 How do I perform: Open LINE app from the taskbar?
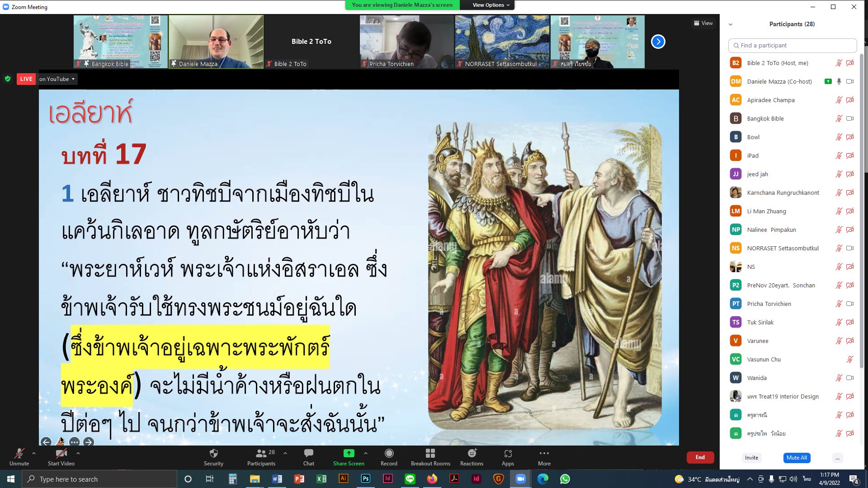click(410, 479)
